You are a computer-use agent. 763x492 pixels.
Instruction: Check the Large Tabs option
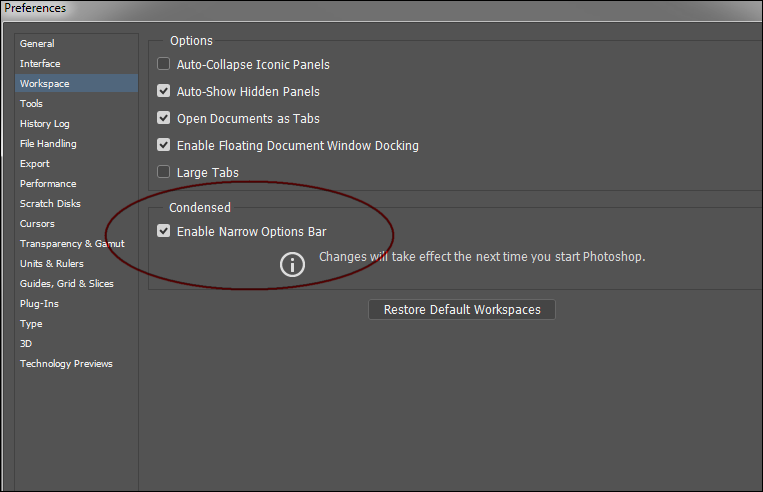(164, 172)
